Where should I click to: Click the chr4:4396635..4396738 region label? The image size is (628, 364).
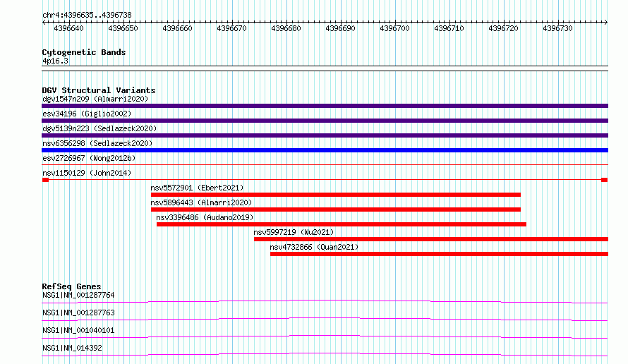pyautogui.click(x=87, y=15)
